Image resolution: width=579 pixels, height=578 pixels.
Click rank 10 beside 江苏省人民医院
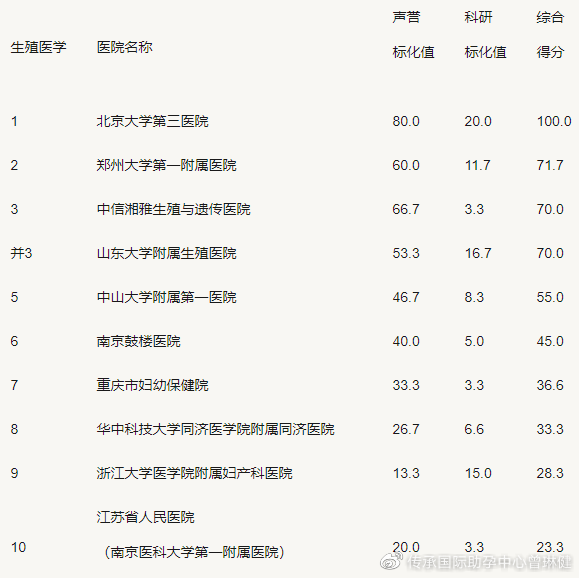tap(18, 547)
